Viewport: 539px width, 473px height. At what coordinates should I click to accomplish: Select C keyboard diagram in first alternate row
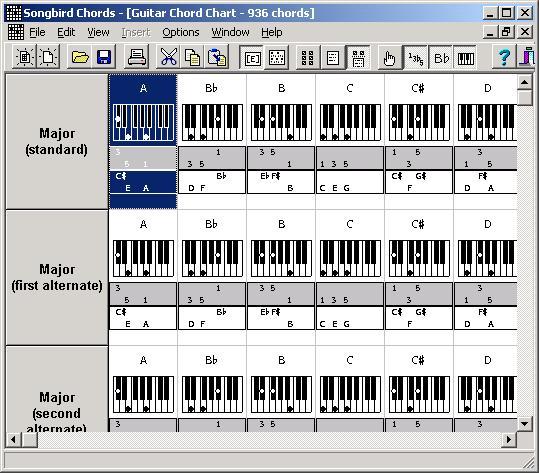coord(350,258)
